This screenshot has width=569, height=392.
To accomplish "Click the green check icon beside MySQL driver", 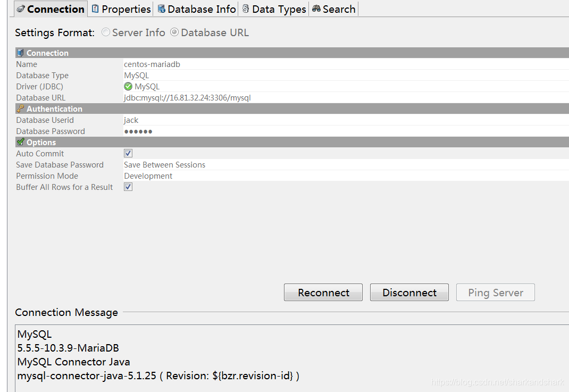I will tap(127, 86).
